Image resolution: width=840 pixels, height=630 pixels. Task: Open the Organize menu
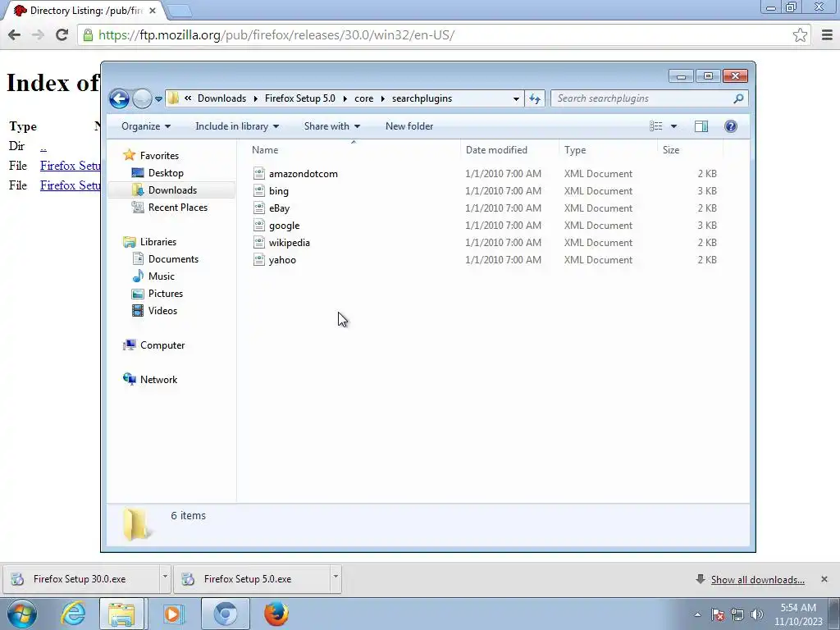coord(146,126)
